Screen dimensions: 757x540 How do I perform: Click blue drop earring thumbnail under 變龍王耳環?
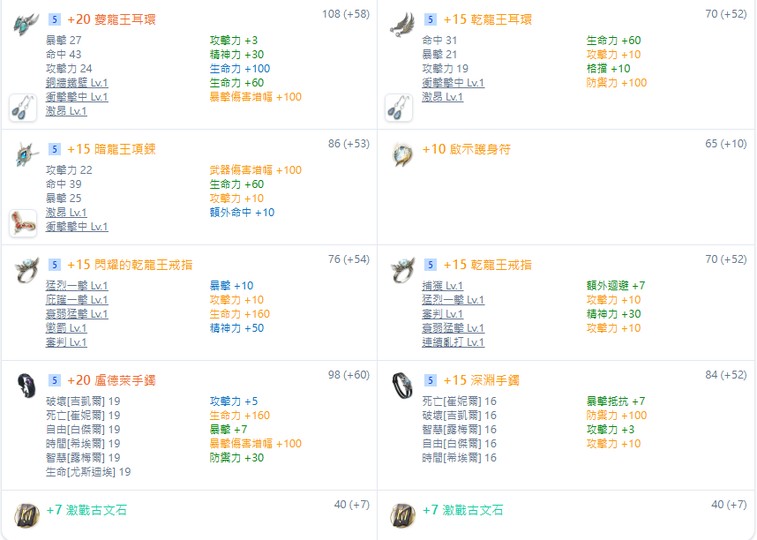click(x=23, y=108)
